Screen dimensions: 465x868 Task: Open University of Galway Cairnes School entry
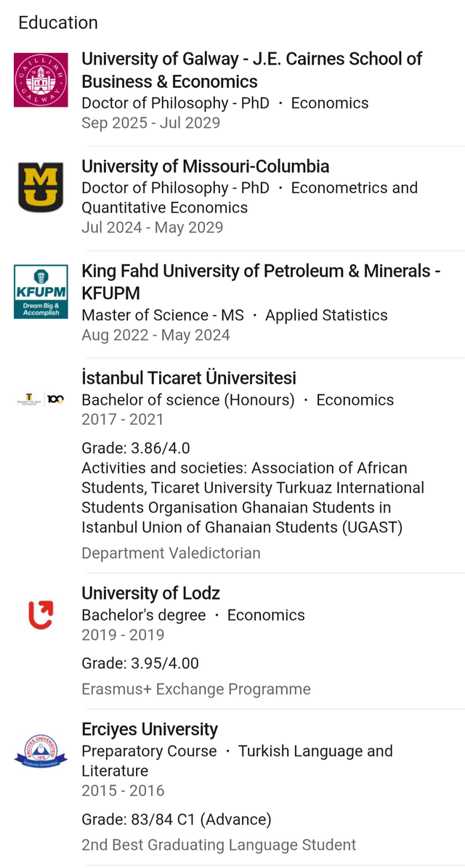point(251,70)
